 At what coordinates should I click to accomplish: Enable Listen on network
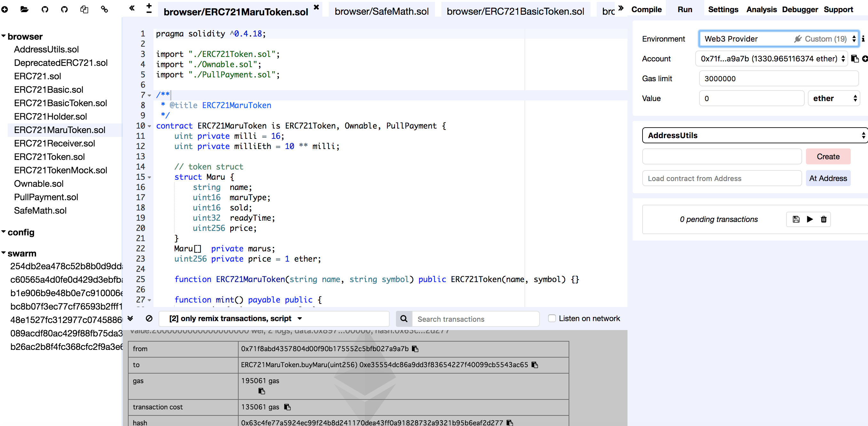click(x=552, y=318)
